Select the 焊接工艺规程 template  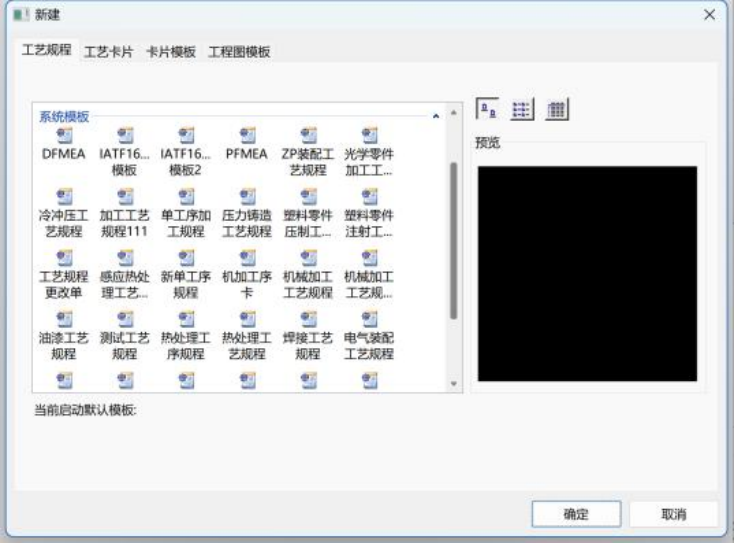coord(308,319)
